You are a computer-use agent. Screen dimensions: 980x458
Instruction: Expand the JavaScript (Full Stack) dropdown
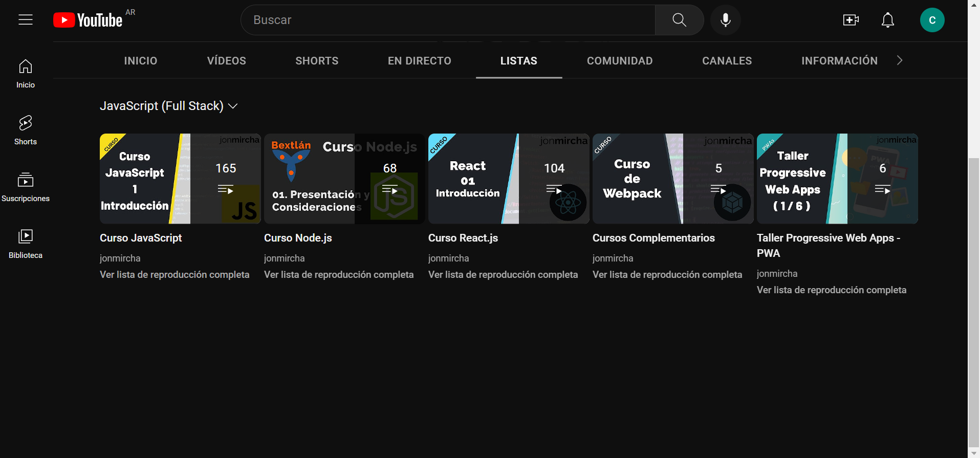coord(168,106)
